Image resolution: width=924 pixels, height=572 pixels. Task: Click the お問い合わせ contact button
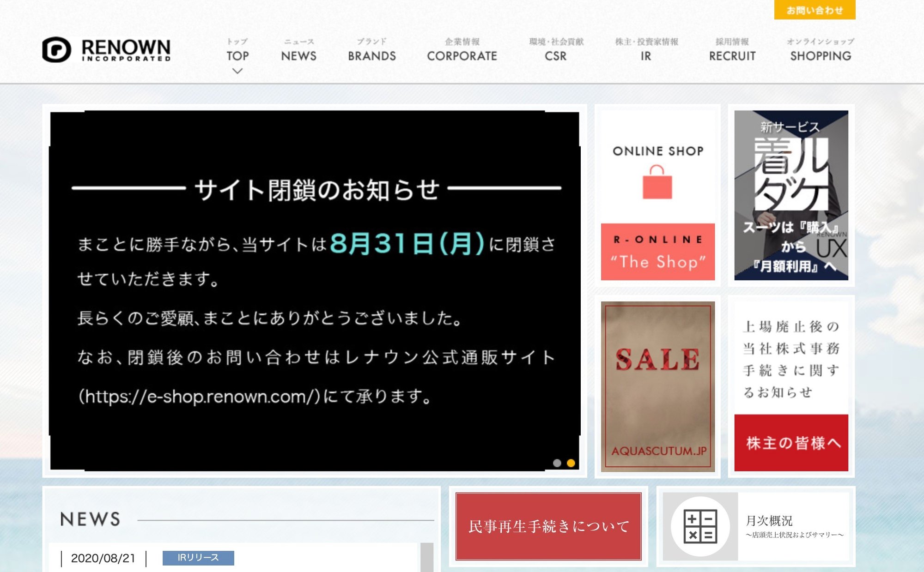815,10
